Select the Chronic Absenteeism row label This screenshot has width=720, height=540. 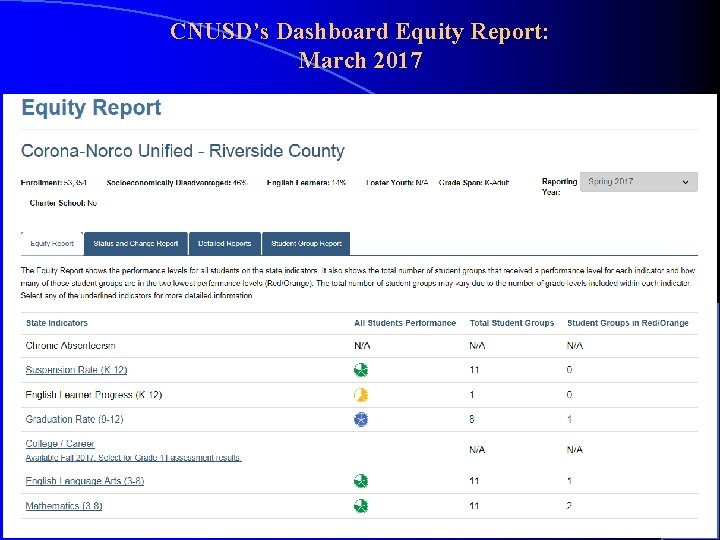[x=70, y=345]
